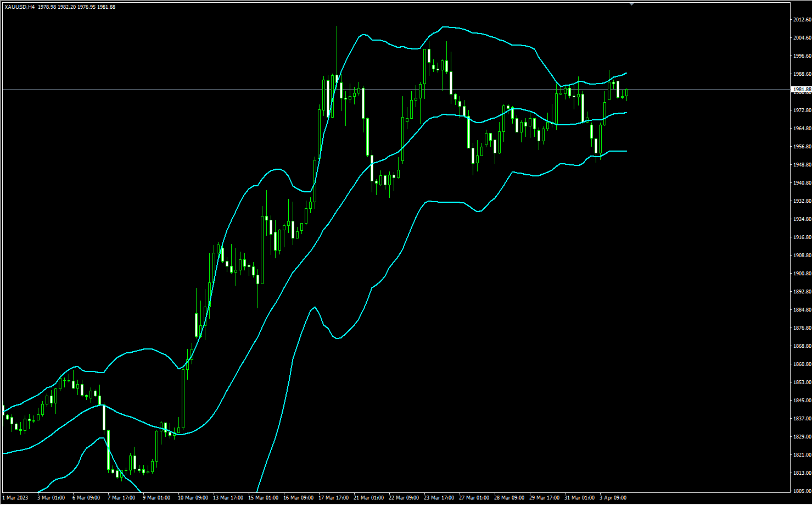This screenshot has height=505, width=812.
Task: Click the 1940.80 price axis label
Action: [x=802, y=183]
